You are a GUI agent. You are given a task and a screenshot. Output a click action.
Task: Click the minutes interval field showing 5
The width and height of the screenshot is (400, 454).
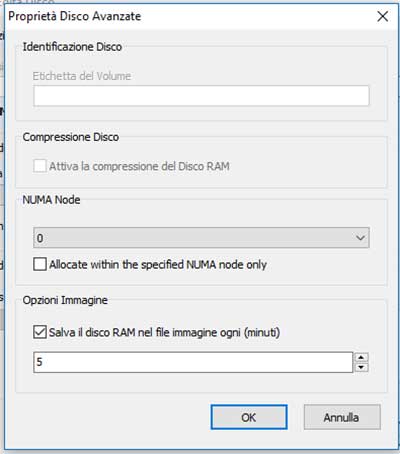click(193, 362)
